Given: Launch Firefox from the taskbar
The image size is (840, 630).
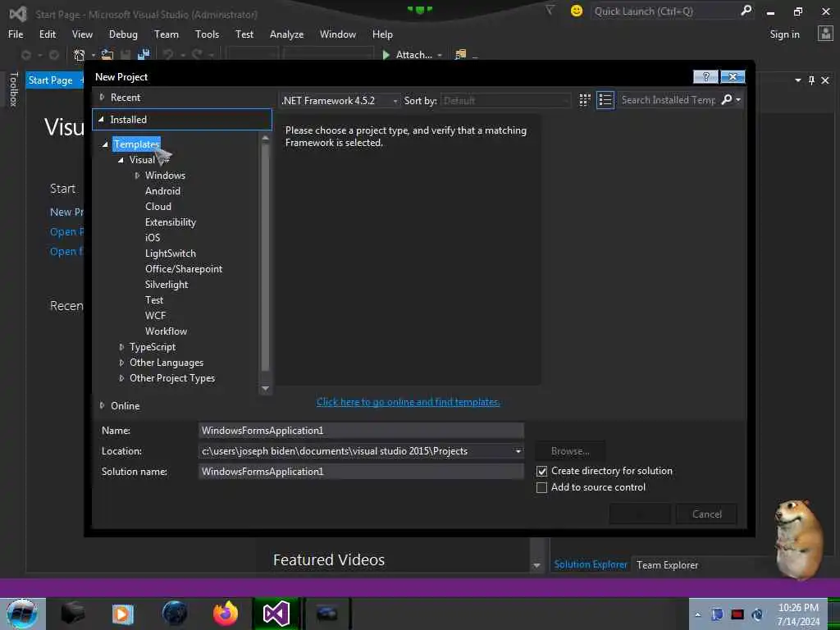Looking at the screenshot, I should (225, 614).
